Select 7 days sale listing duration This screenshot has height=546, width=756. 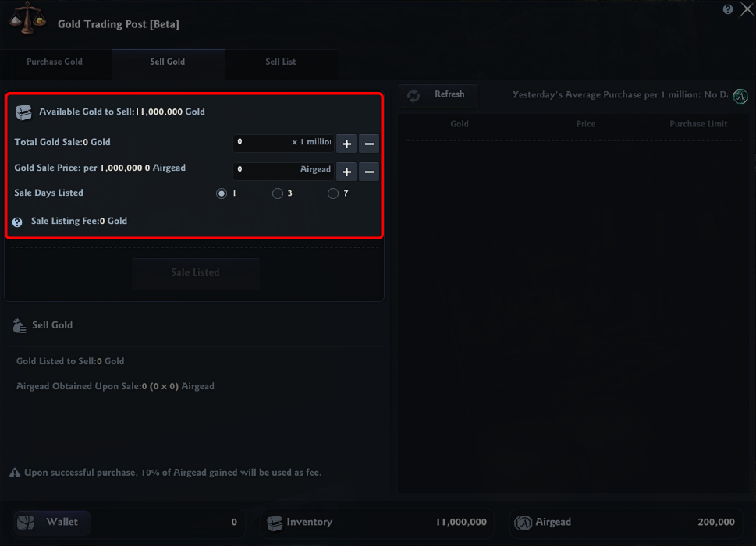(333, 193)
